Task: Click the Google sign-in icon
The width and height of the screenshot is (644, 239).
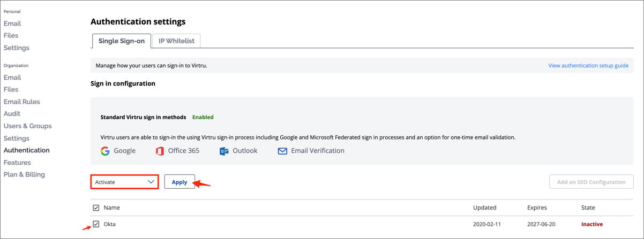Action: 105,151
